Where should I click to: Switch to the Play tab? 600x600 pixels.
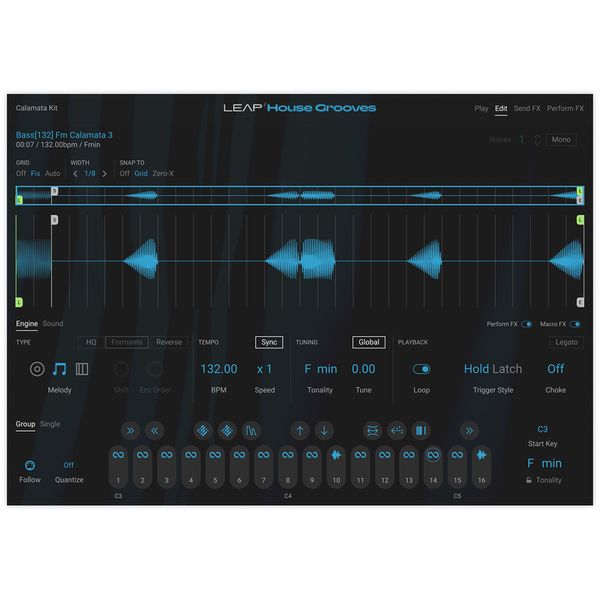coord(481,109)
